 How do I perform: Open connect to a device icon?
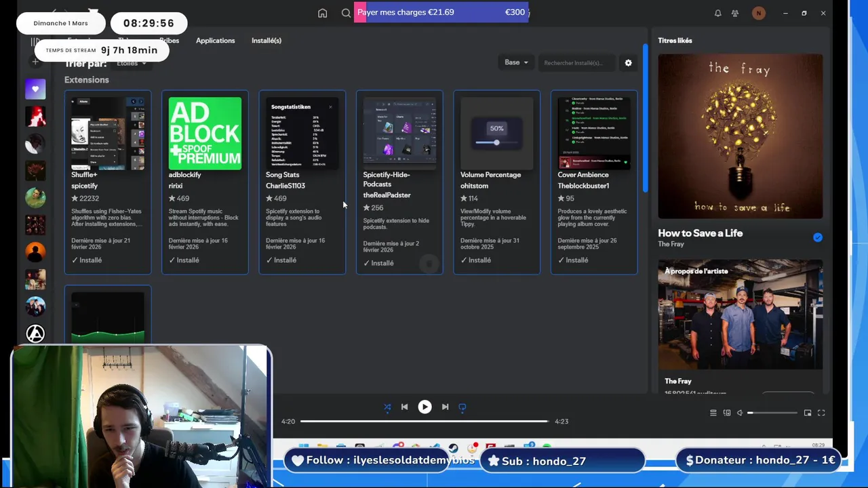(x=727, y=413)
